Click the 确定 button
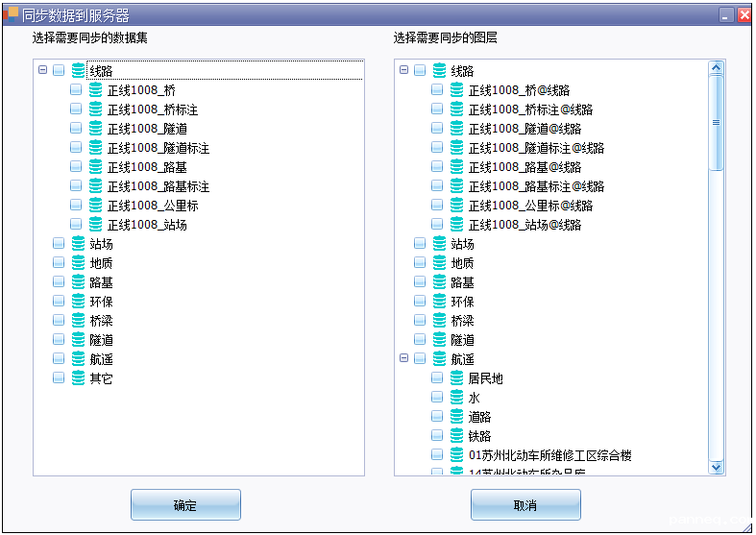 point(185,505)
